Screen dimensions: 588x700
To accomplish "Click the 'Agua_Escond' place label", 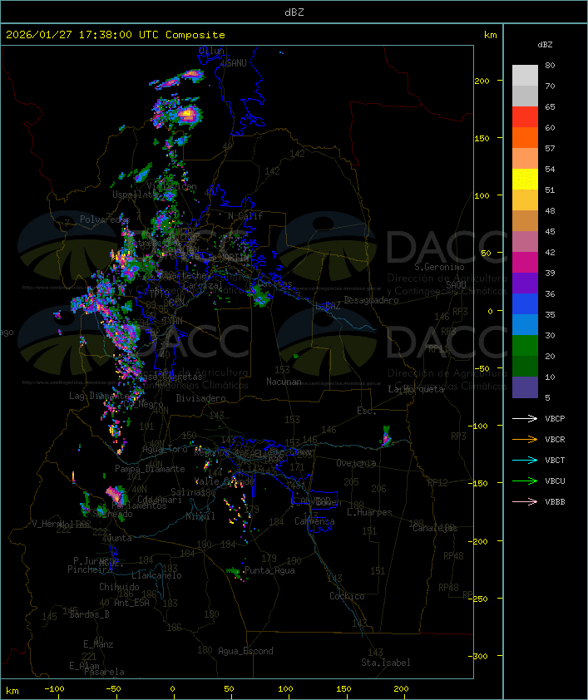I will pos(245,651).
